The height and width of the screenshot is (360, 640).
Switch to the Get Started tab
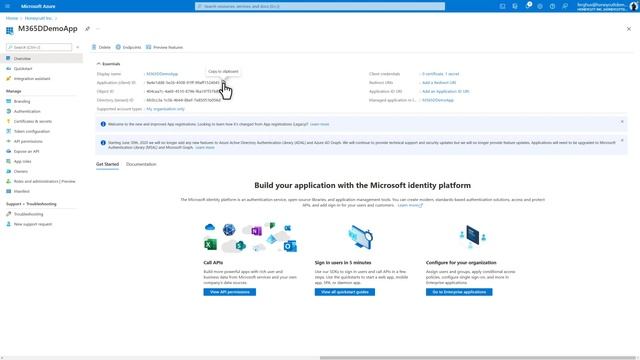[107, 164]
